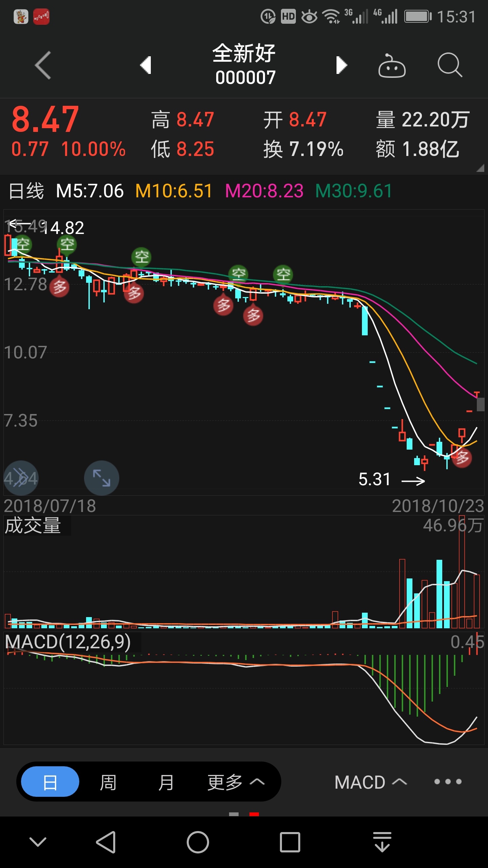Tap the chart fullscreen expand icon
Image resolution: width=488 pixels, height=868 pixels.
tap(101, 478)
